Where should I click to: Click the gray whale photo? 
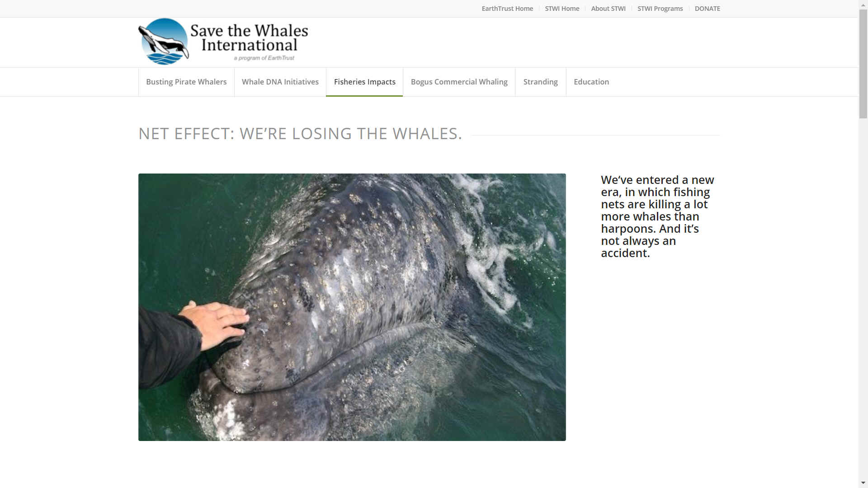click(352, 307)
